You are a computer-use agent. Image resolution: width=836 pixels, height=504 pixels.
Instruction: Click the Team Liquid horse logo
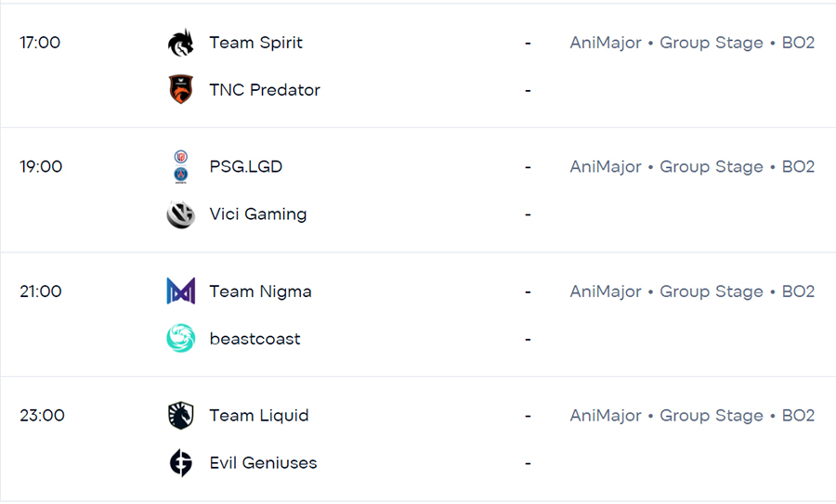tap(181, 416)
